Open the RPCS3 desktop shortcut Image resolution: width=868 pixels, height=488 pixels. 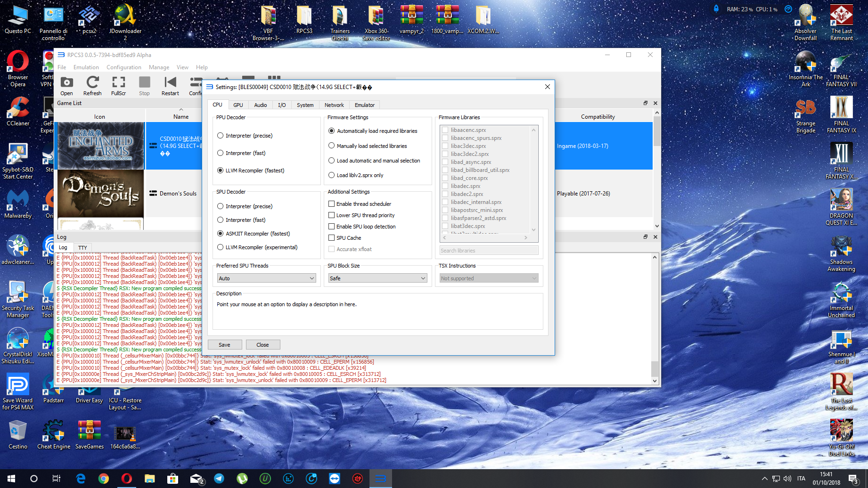pos(304,20)
